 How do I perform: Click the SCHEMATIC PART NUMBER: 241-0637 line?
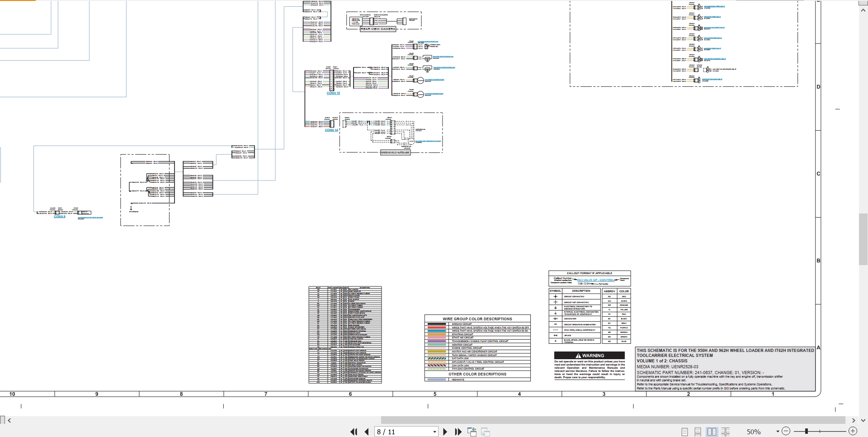(x=700, y=373)
